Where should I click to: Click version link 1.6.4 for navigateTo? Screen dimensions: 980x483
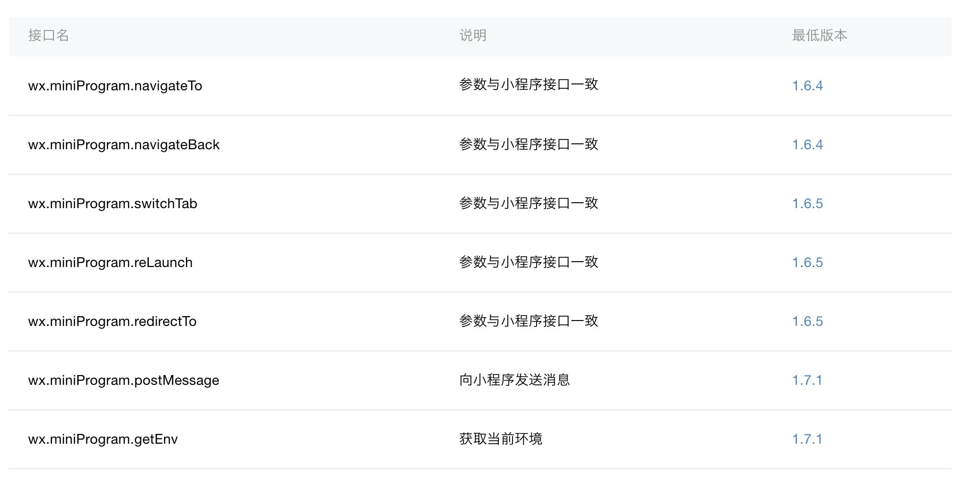[x=807, y=85]
